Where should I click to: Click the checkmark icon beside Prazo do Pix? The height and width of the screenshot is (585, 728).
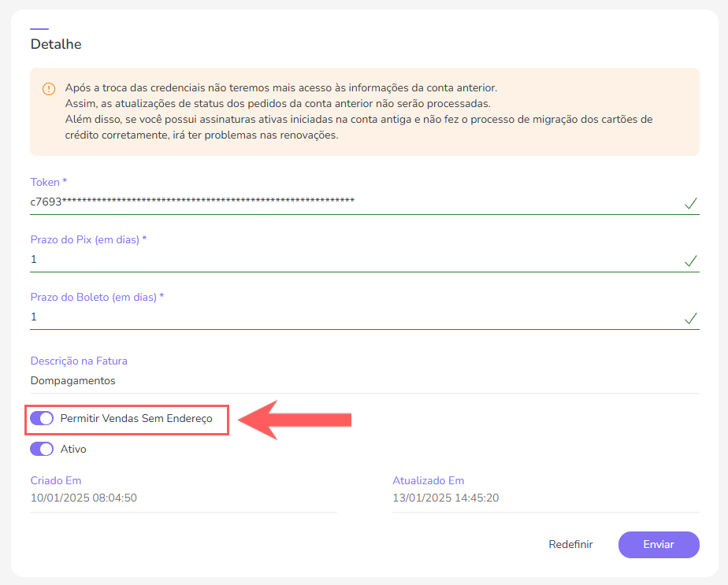(690, 261)
